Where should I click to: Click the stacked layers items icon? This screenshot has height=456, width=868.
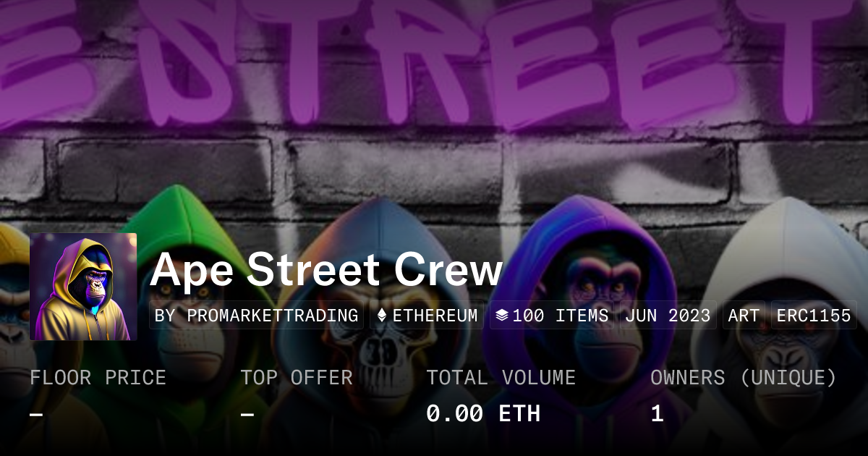pos(502,316)
